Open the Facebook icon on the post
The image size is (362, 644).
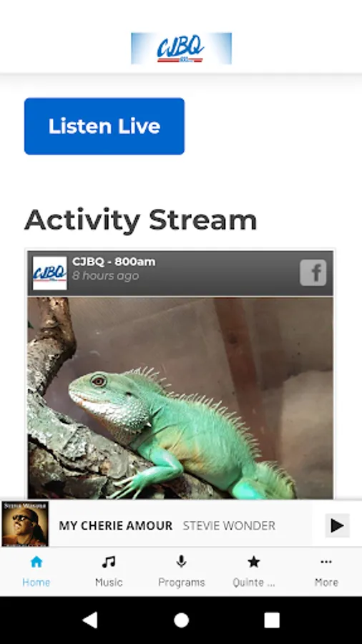point(313,273)
